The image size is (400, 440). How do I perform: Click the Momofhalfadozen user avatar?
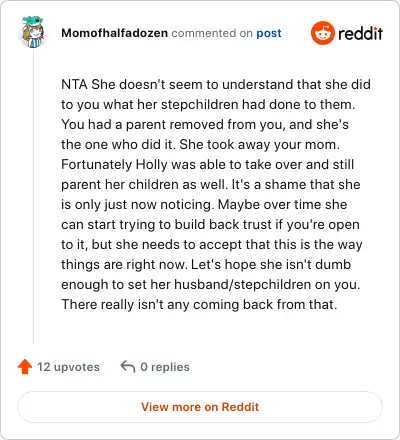tap(33, 32)
